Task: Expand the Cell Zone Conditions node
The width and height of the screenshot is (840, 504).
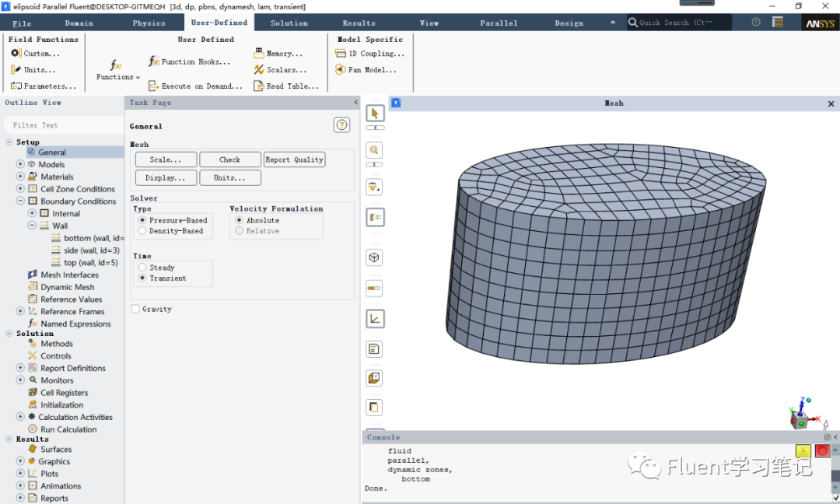Action: point(20,188)
